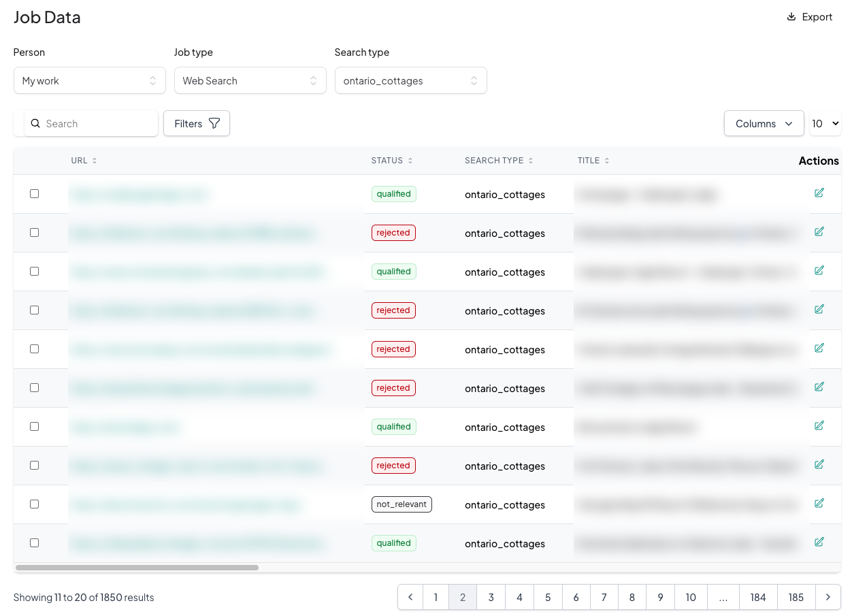This screenshot has height=616, width=852.
Task: Jump to page 184
Action: click(x=758, y=597)
